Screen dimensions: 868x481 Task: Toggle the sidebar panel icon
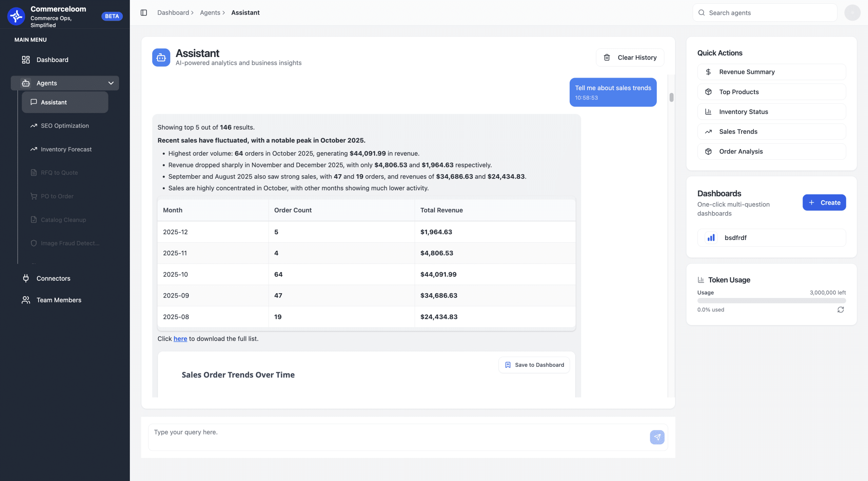click(x=144, y=13)
